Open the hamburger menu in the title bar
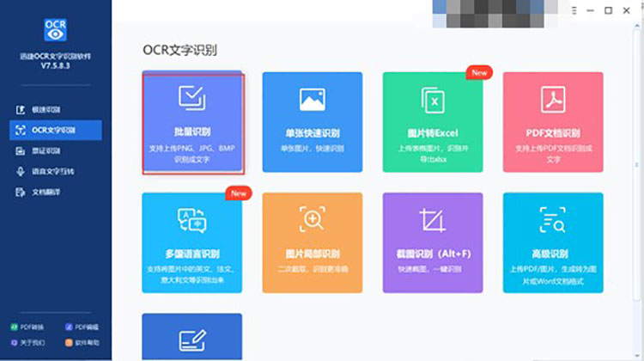This screenshot has width=644, height=361. pos(574,10)
